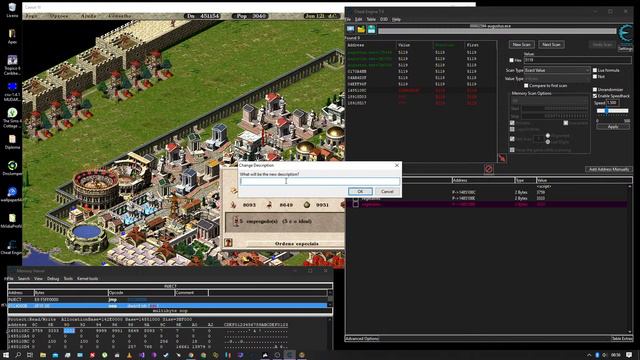Click the yellow open-folder icon in Cheat Engine
Viewport: 640px width, 360px height.
tap(361, 29)
